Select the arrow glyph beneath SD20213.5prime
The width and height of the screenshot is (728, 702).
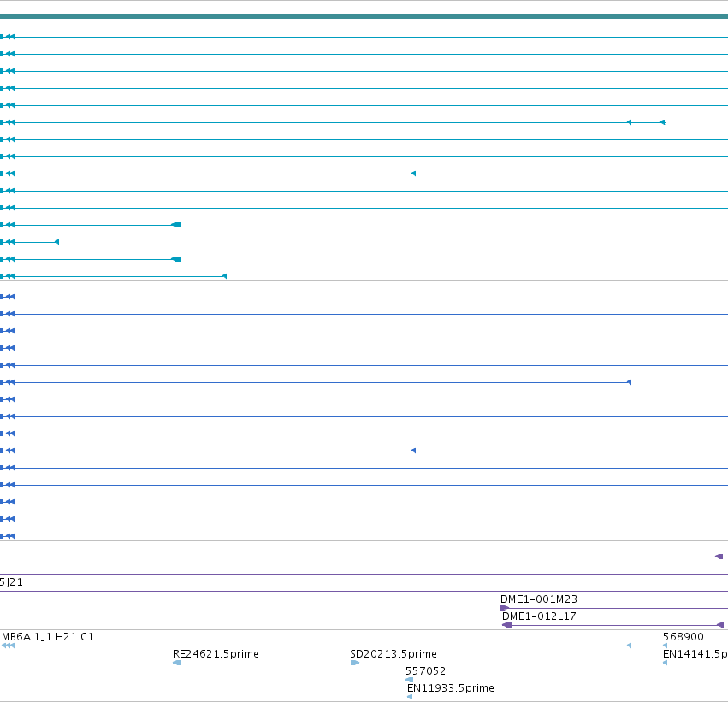[355, 663]
